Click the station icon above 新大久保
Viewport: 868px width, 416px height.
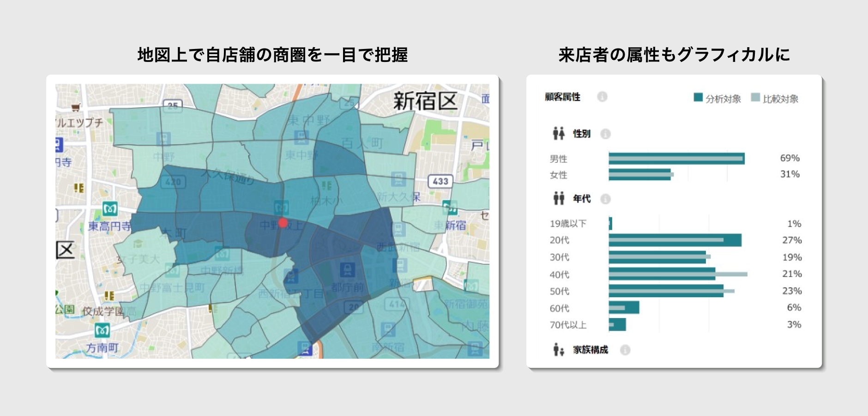pos(398,179)
